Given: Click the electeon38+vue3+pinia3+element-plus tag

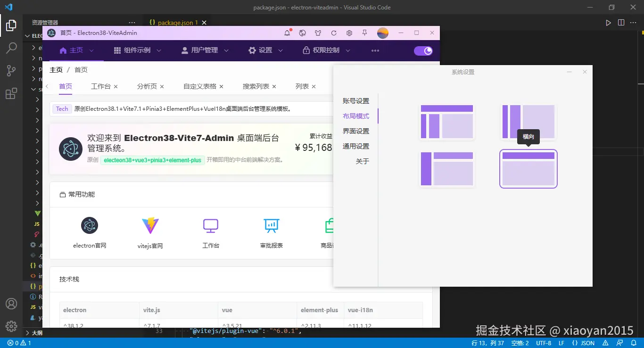Looking at the screenshot, I should (x=152, y=160).
